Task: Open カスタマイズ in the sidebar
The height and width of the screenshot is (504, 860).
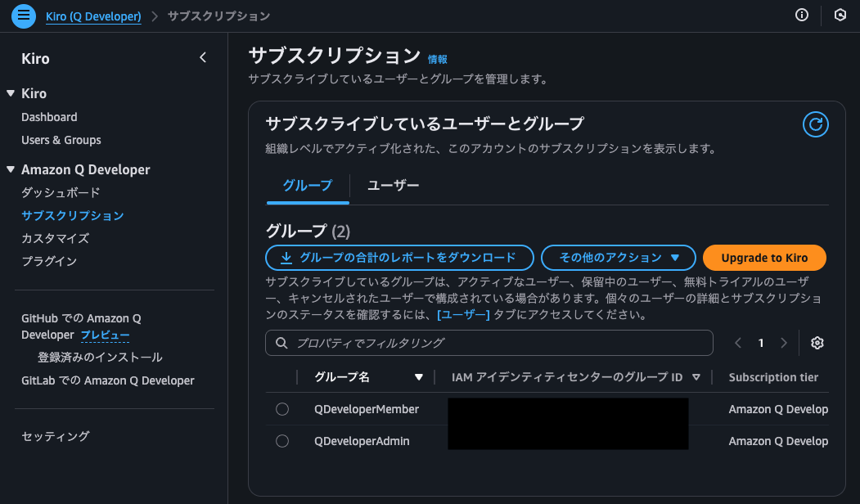Action: pos(55,239)
